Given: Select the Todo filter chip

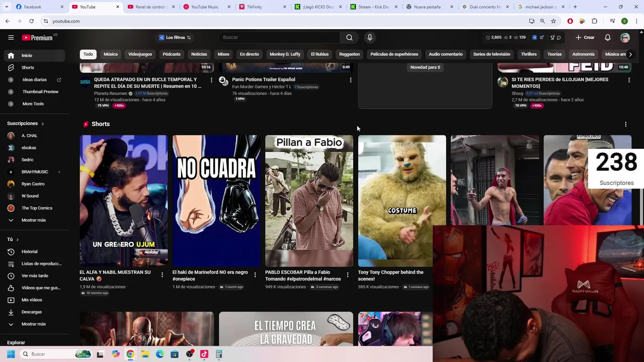Looking at the screenshot, I should pyautogui.click(x=88, y=54).
